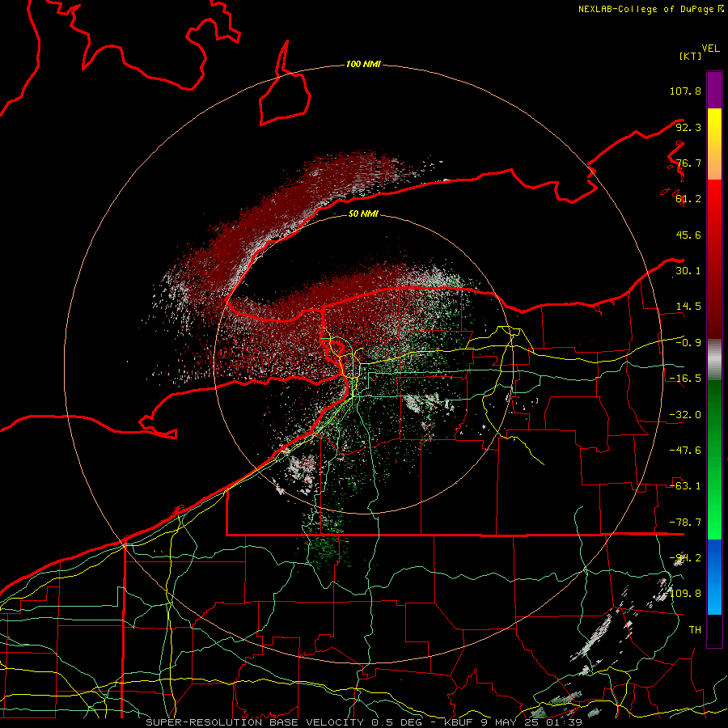
Task: Click the NEXLAB-College of DuPage credit text
Action: [x=650, y=9]
